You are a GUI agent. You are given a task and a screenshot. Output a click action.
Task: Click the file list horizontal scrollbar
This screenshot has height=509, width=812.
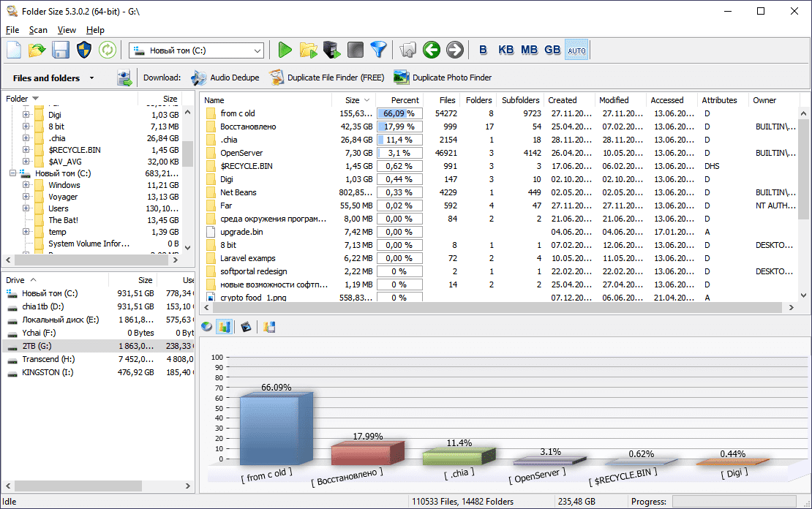click(499, 307)
